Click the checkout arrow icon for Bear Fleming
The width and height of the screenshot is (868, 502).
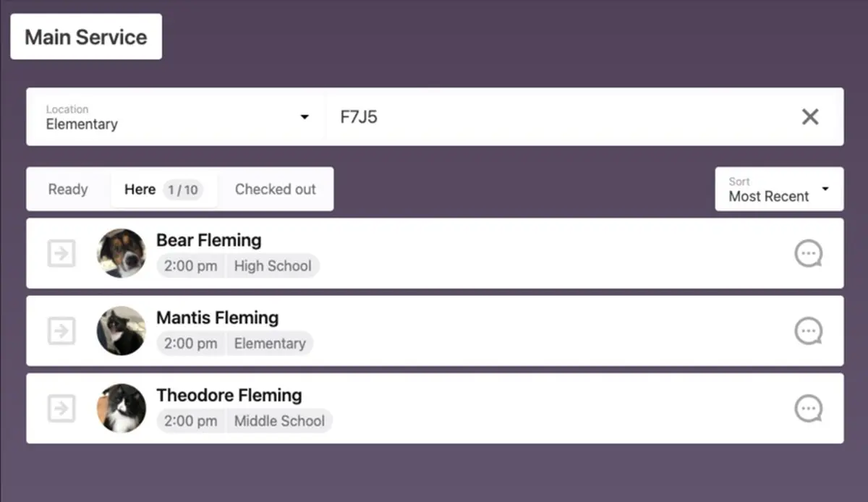tap(61, 254)
